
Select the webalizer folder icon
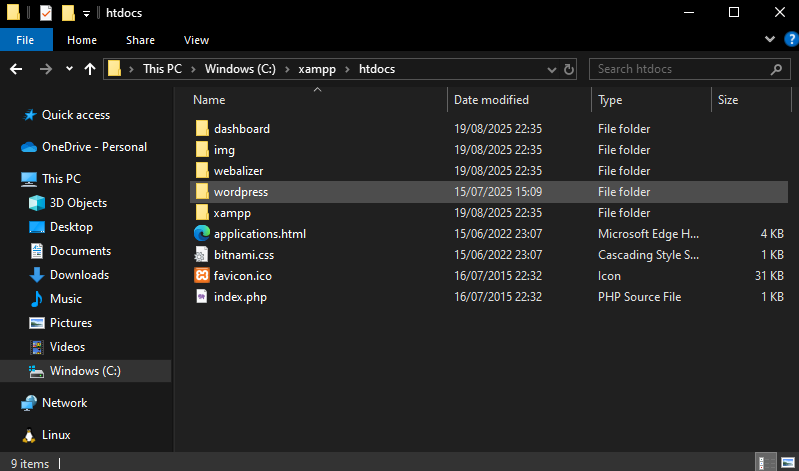click(x=202, y=171)
